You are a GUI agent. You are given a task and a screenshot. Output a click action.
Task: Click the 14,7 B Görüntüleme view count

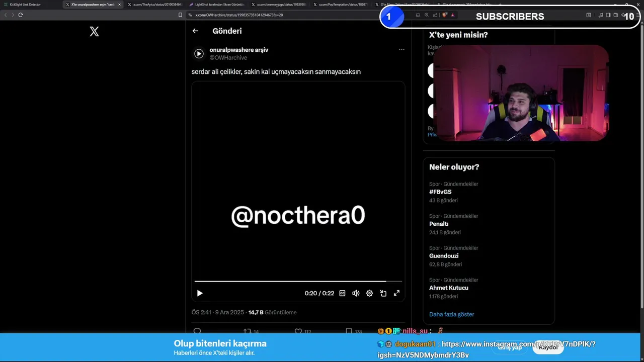[x=272, y=312]
